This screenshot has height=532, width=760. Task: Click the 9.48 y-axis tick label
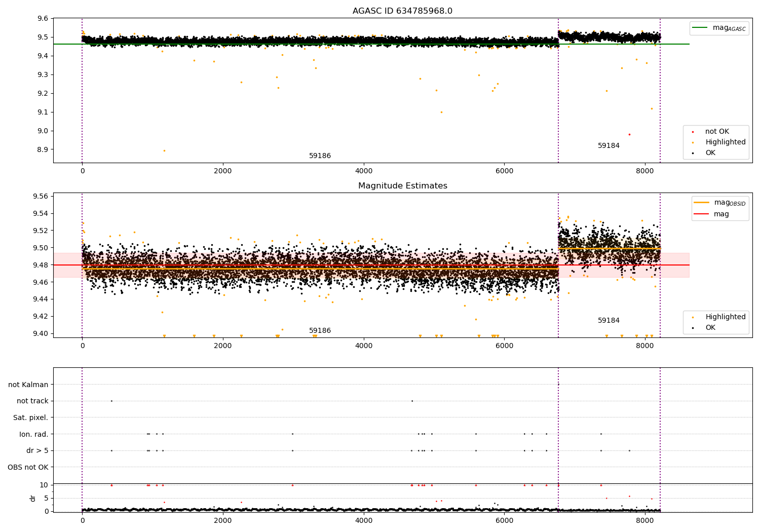[41, 265]
